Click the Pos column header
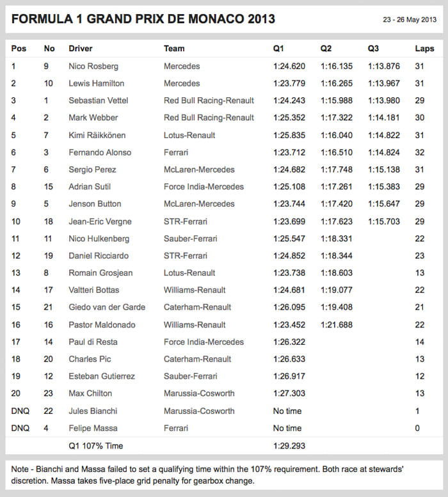The width and height of the screenshot is (448, 497). pyautogui.click(x=19, y=49)
